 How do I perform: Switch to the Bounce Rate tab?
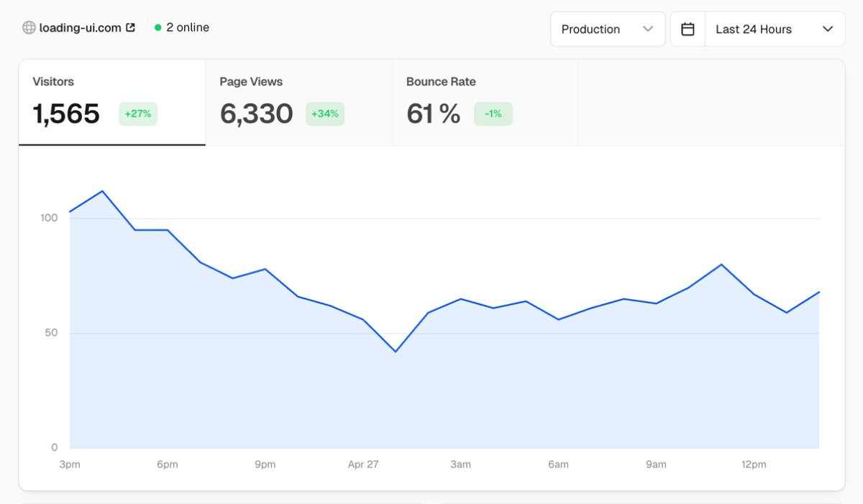pyautogui.click(x=485, y=103)
